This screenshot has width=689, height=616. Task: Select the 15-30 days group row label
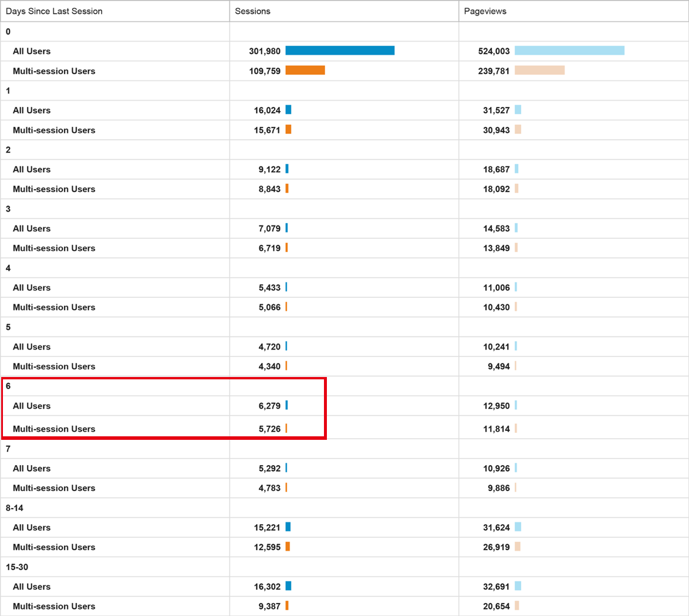point(17,567)
